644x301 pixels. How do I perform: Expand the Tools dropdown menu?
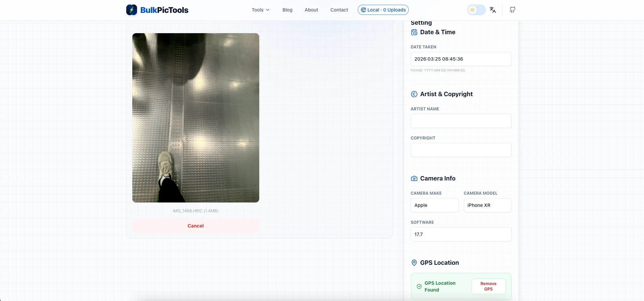coord(261,10)
